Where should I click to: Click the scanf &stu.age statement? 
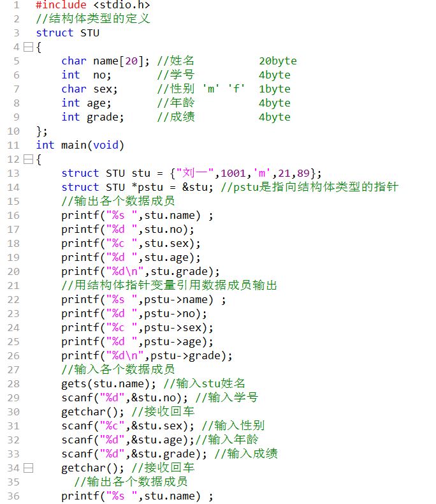tap(127, 440)
